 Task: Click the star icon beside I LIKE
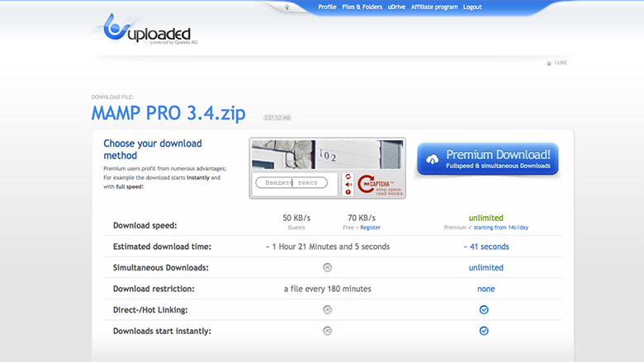tap(549, 63)
